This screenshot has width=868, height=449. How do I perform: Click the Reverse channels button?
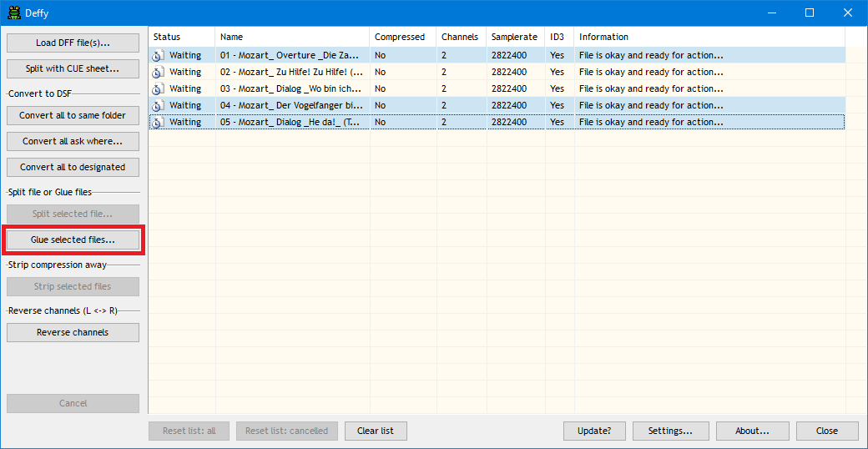pos(73,332)
